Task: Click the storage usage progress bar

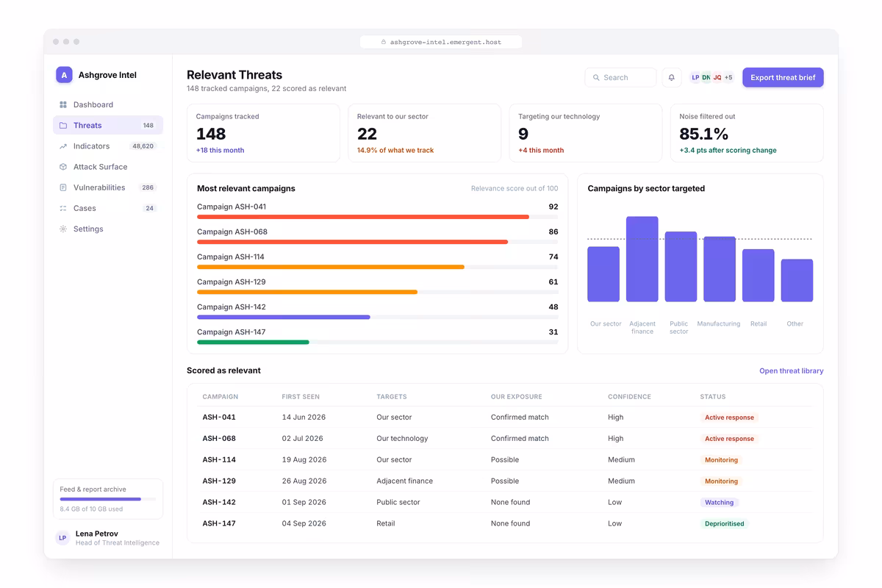Action: (108, 499)
